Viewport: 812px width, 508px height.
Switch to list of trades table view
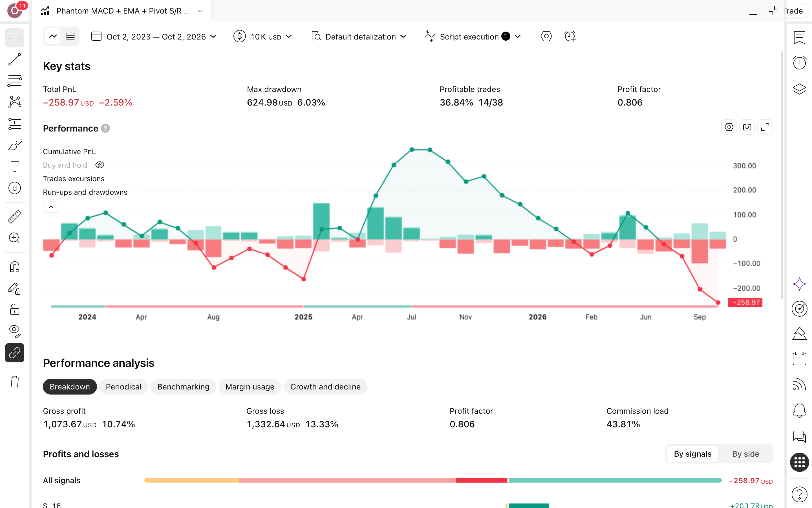point(70,36)
